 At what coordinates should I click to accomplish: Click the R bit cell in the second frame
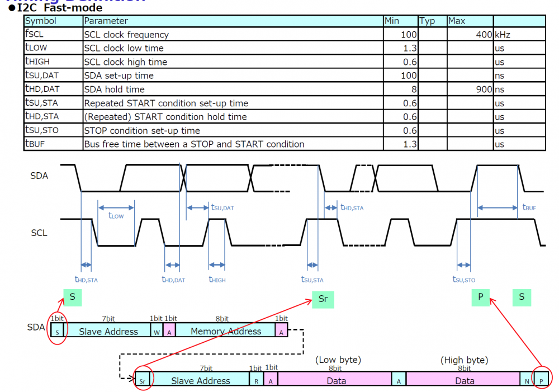[256, 381]
